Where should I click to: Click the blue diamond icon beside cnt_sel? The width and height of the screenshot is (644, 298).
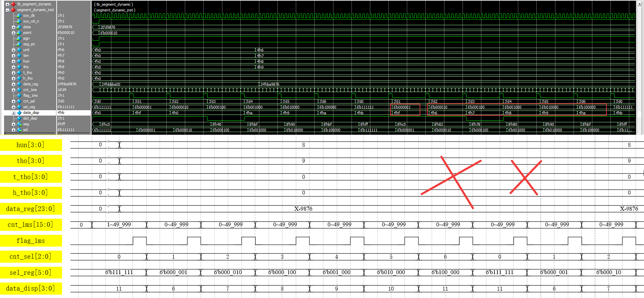(x=19, y=101)
